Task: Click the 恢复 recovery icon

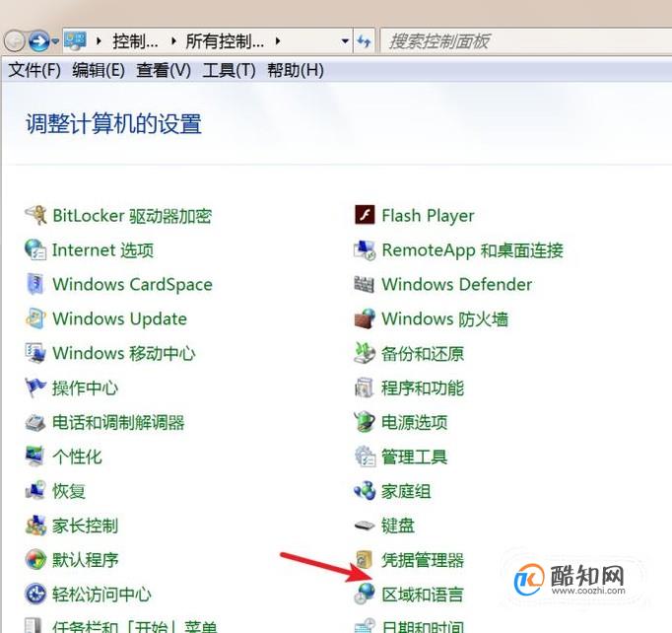Action: 35,491
